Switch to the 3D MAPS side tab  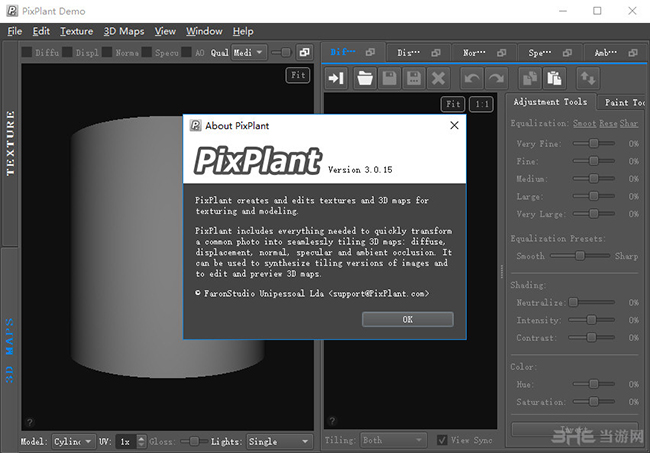[10, 350]
